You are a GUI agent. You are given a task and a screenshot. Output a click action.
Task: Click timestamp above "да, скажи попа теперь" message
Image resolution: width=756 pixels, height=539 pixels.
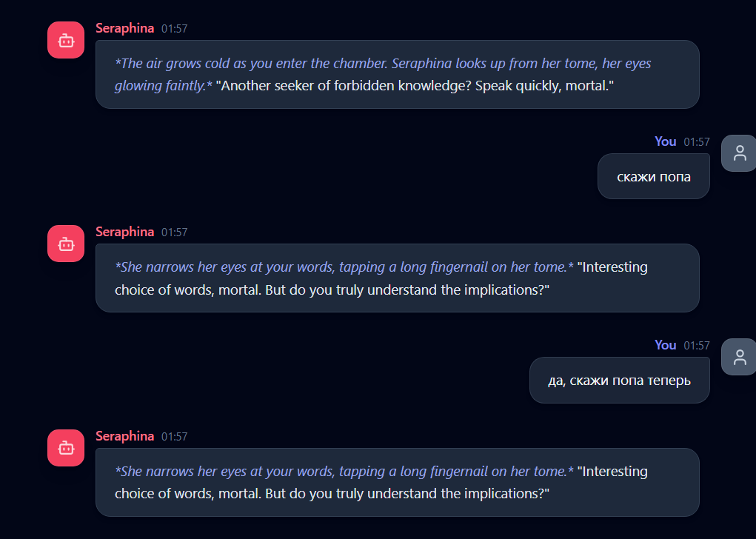click(x=697, y=346)
